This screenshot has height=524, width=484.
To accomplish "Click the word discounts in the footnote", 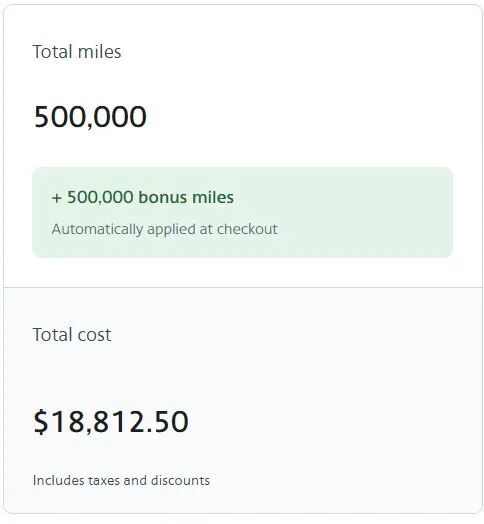I will click(180, 481).
